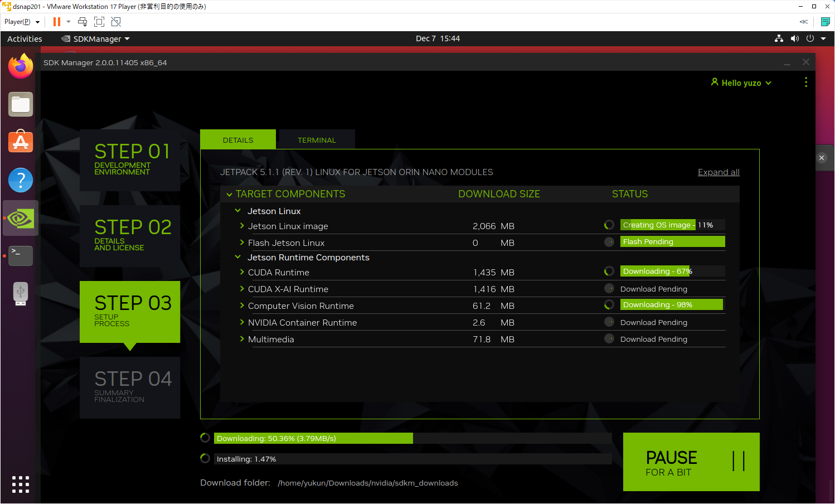
Task: Expand the CUDA Runtime row
Action: (242, 272)
